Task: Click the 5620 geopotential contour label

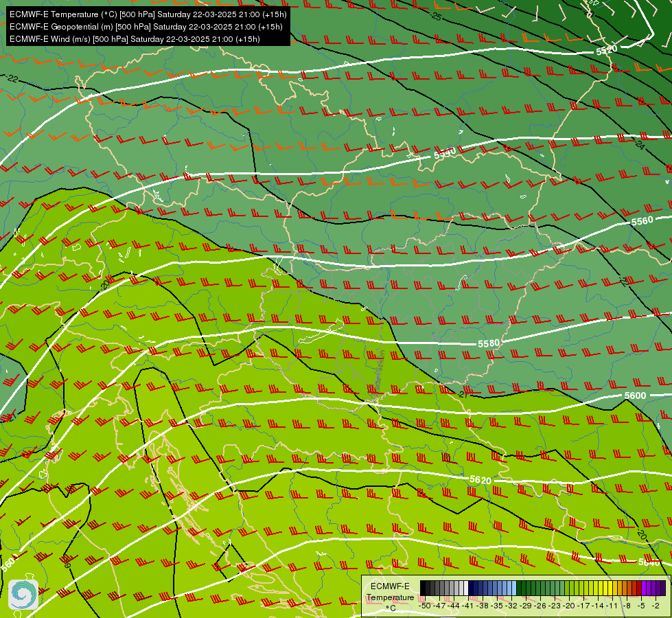Action: pyautogui.click(x=480, y=479)
